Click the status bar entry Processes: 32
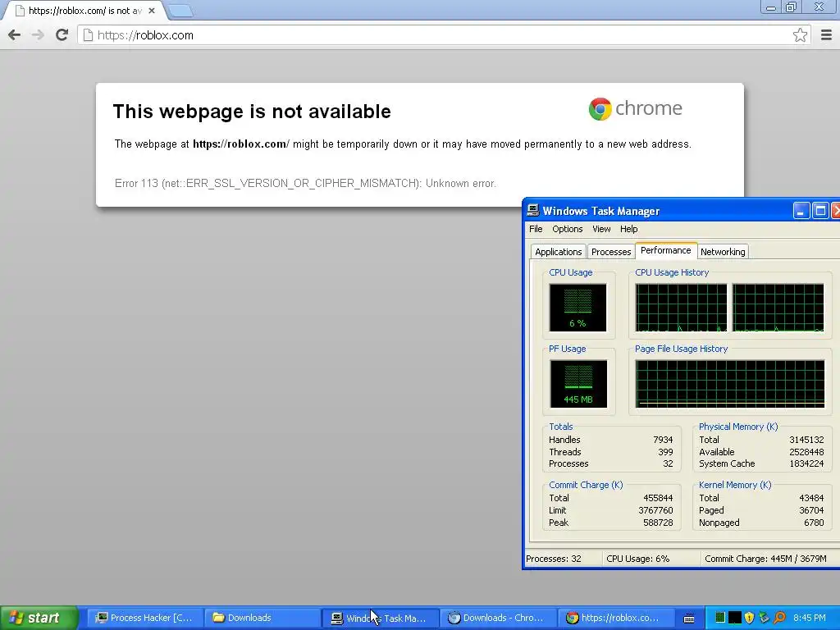Screen dimensions: 840x630 click(x=554, y=559)
